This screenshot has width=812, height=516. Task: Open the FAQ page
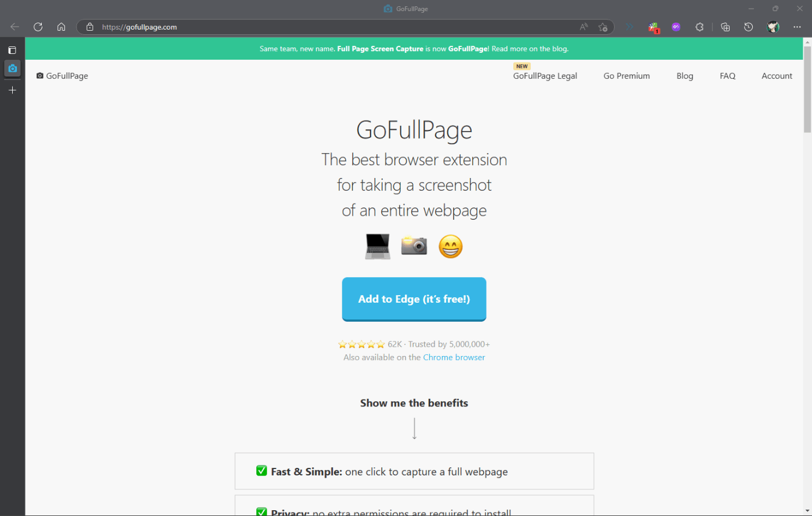728,76
